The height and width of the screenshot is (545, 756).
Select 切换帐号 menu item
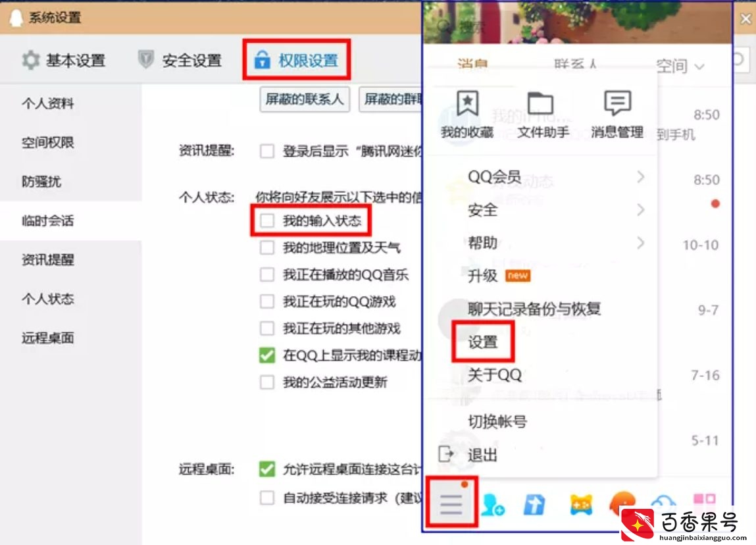(x=497, y=421)
